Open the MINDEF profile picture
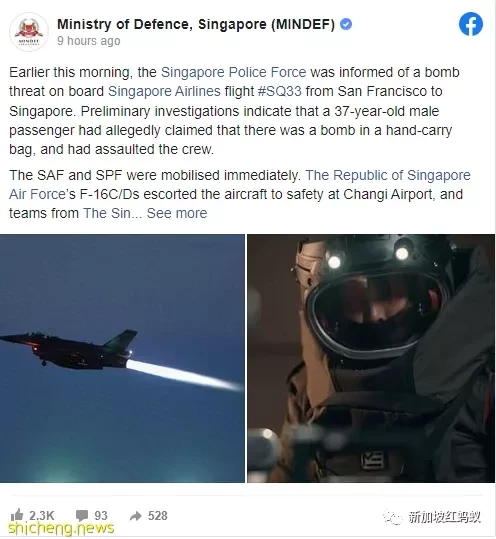This screenshot has width=496, height=539. click(x=29, y=32)
